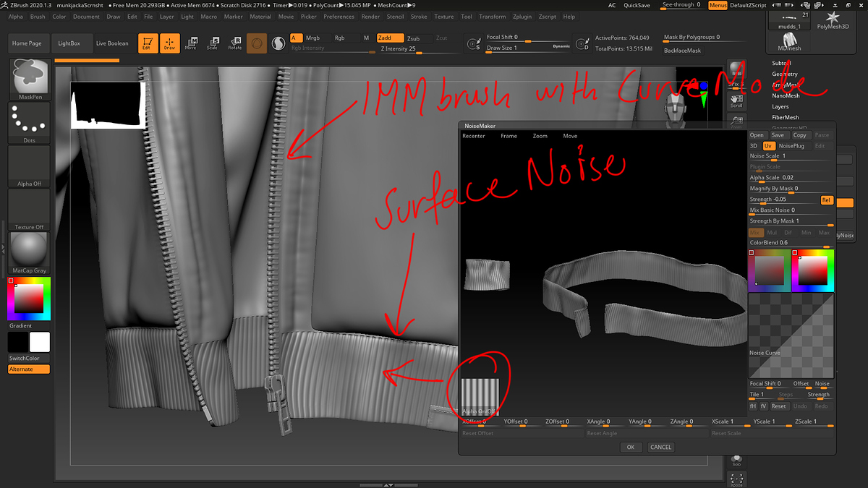868x488 pixels.
Task: Enable Uv mode in NoiseMaker
Action: [x=769, y=146]
